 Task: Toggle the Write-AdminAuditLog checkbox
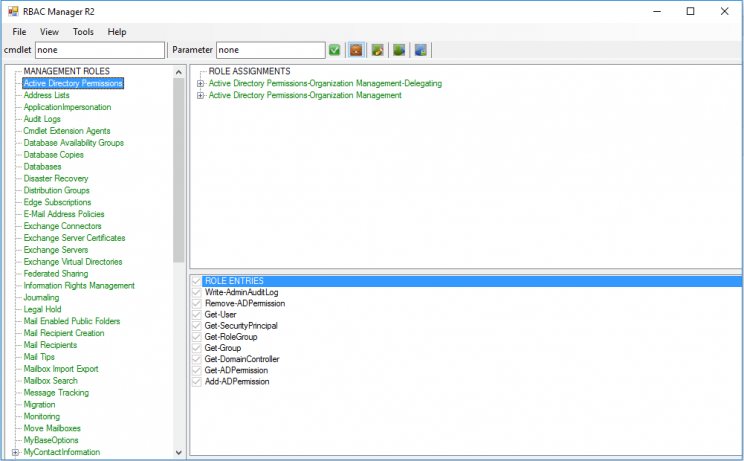197,292
